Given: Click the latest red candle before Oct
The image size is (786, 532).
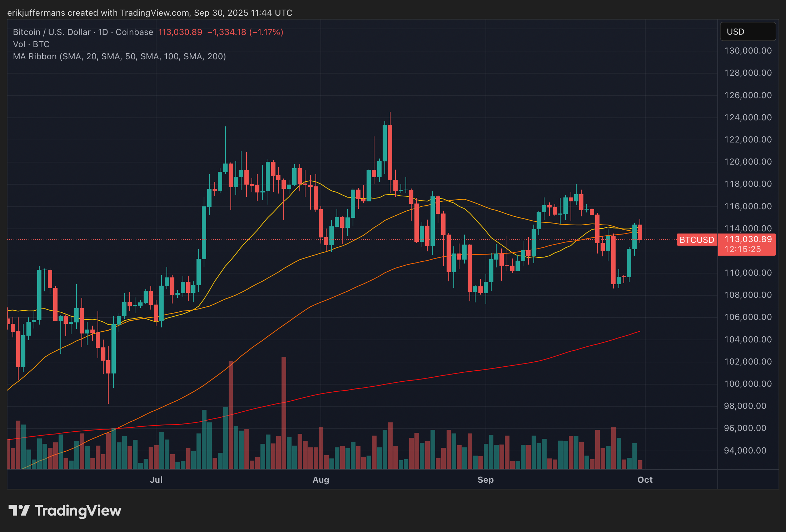Looking at the screenshot, I should coord(640,232).
